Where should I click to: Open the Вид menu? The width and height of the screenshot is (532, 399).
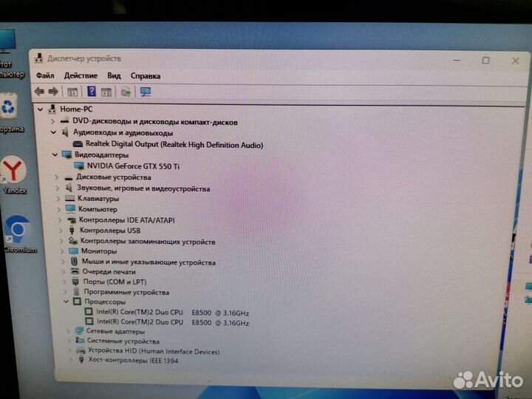(x=114, y=75)
